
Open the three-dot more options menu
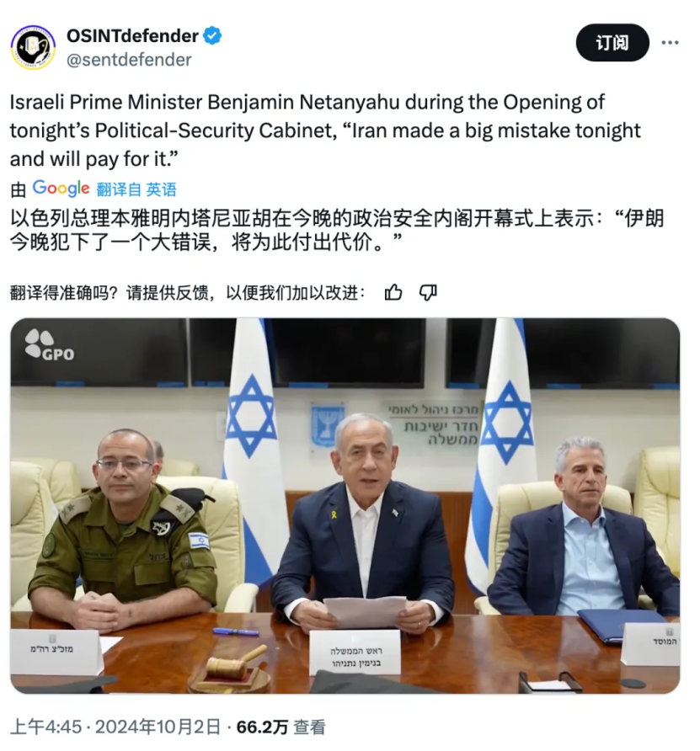point(670,43)
